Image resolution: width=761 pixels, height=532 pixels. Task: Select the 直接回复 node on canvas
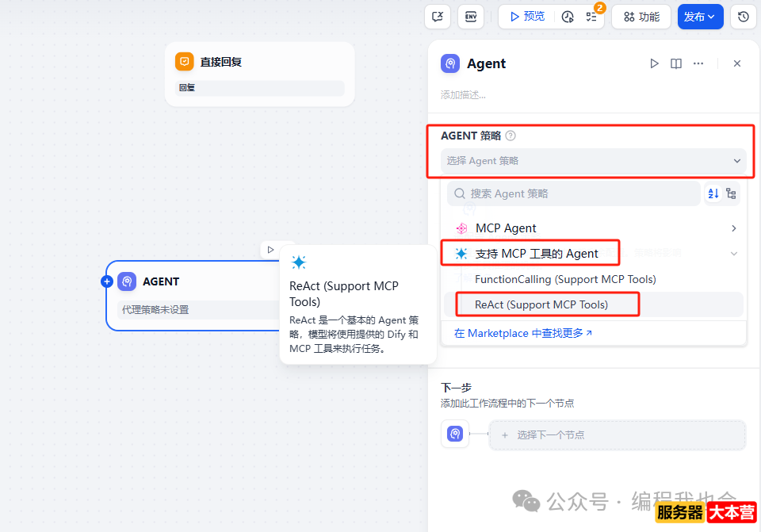[260, 74]
